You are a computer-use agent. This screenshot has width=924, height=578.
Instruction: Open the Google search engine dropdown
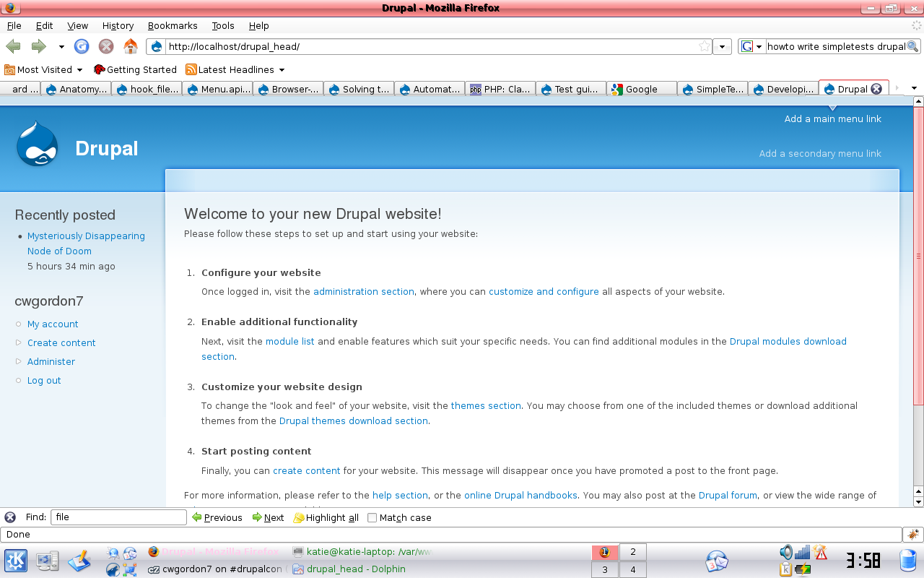(x=751, y=46)
